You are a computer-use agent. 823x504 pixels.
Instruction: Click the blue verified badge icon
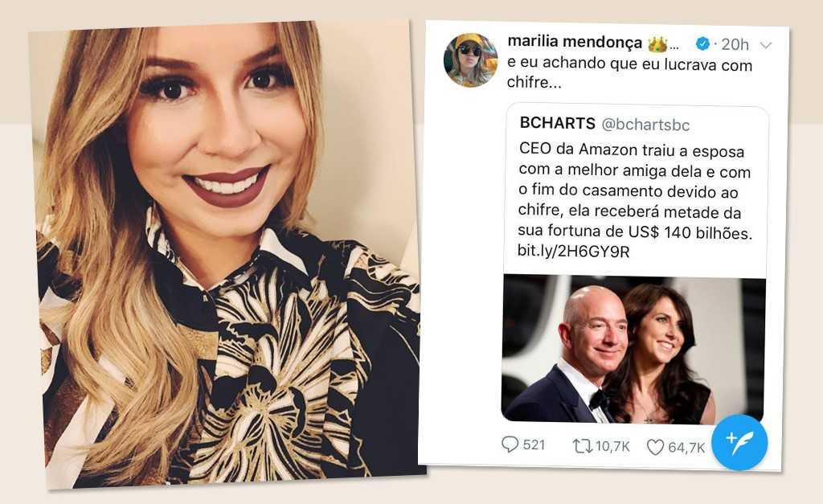click(702, 43)
